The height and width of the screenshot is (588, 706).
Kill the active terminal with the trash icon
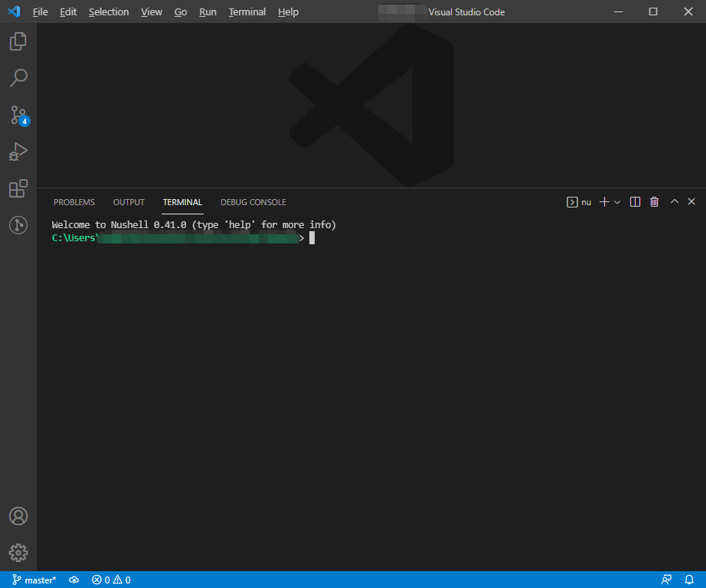coord(653,201)
